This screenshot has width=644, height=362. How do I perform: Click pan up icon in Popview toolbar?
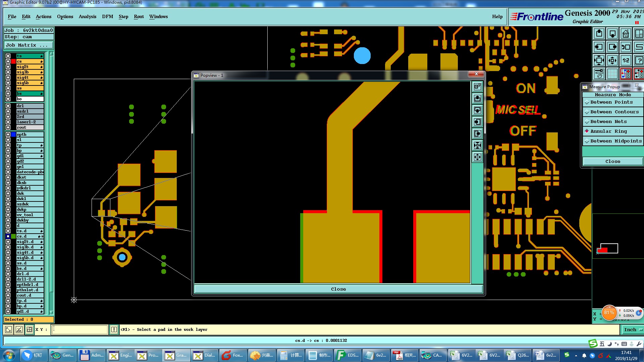[477, 99]
